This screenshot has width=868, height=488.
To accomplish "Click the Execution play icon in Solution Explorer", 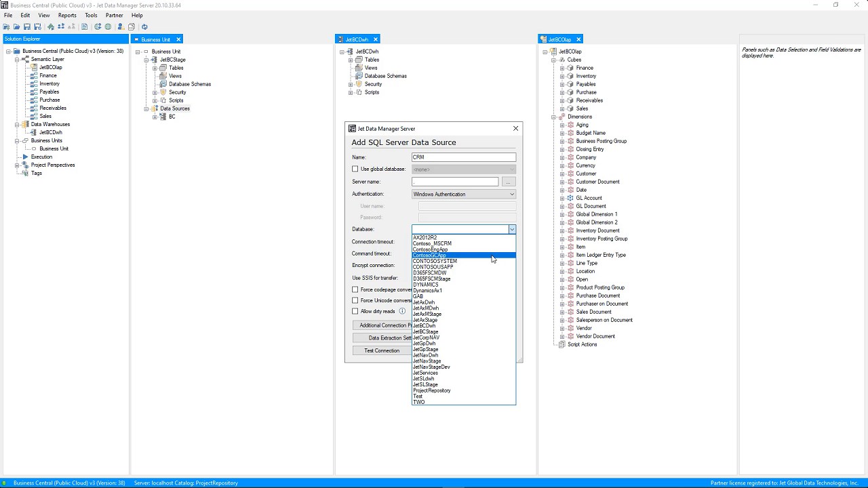I will (26, 157).
